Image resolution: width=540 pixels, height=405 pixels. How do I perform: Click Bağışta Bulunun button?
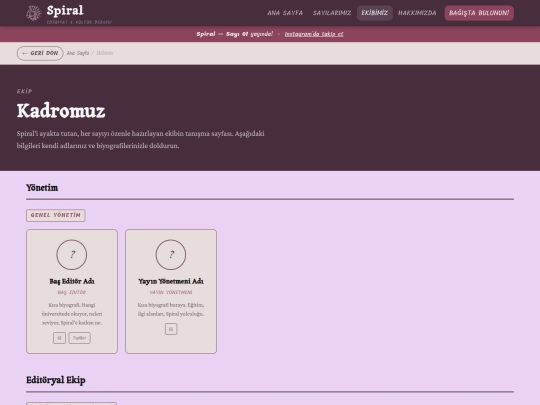(x=479, y=13)
